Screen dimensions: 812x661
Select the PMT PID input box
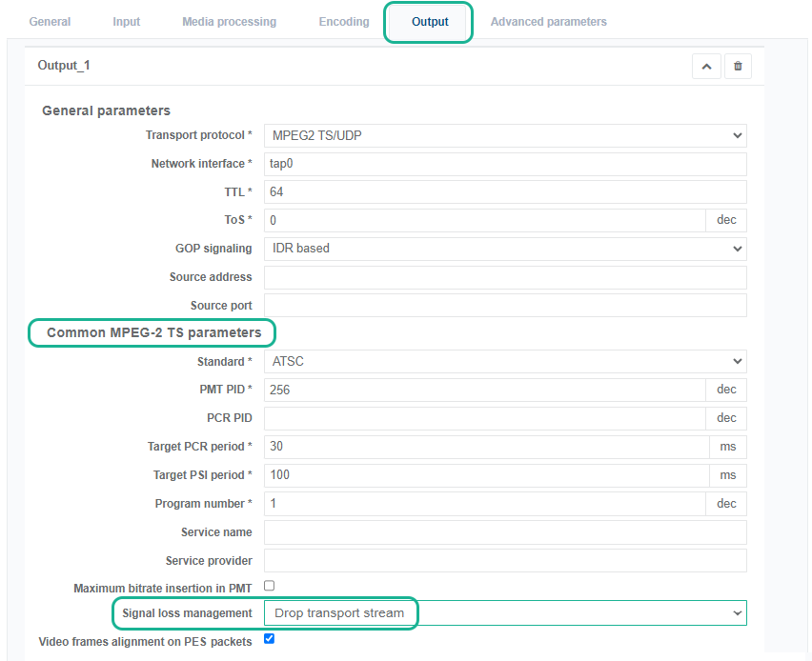484,390
